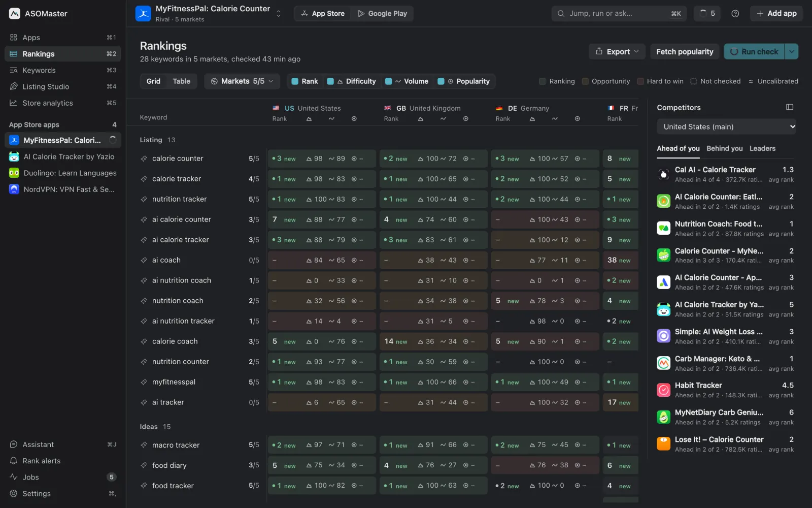Image resolution: width=812 pixels, height=508 pixels.
Task: Click the Cal AI - Calorie Tracker app icon
Action: click(663, 174)
